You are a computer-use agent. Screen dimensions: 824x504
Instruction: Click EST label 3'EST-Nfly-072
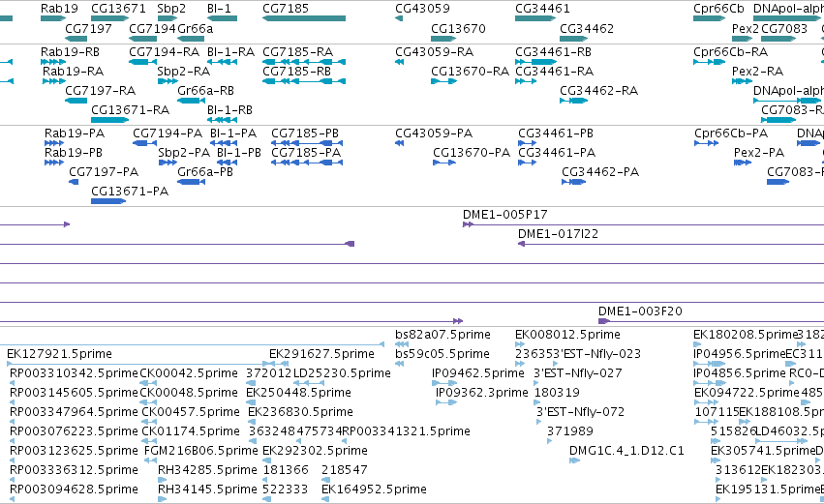(x=580, y=413)
